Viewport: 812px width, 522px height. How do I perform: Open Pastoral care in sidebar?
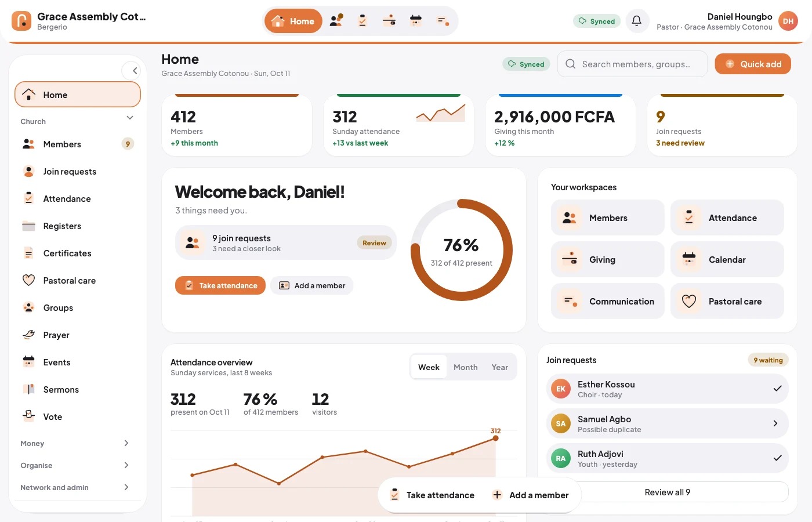tap(78, 281)
